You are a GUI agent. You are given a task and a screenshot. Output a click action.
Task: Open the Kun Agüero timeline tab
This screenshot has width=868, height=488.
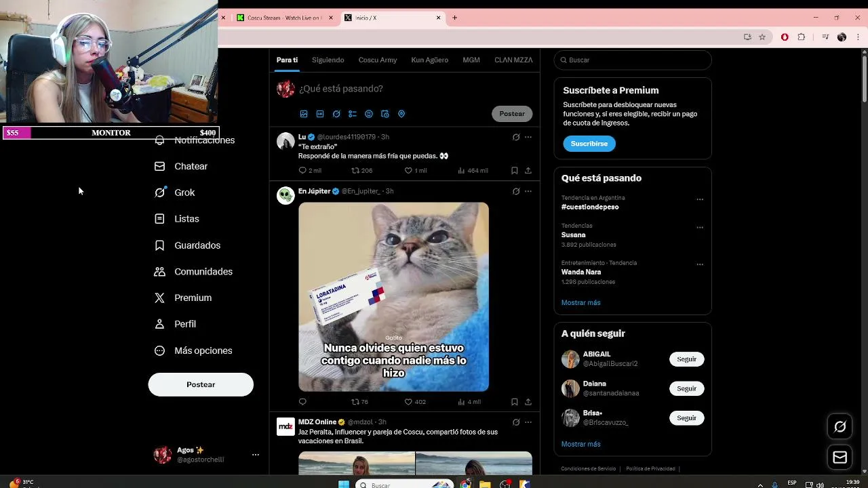click(x=430, y=60)
